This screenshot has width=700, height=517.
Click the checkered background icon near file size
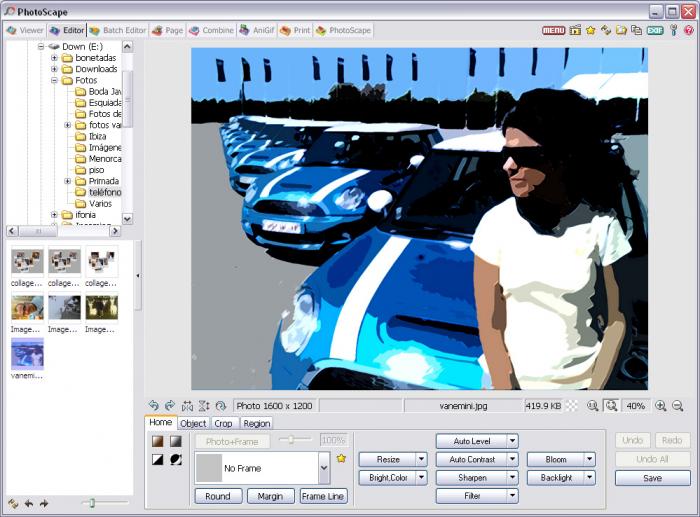click(x=572, y=406)
